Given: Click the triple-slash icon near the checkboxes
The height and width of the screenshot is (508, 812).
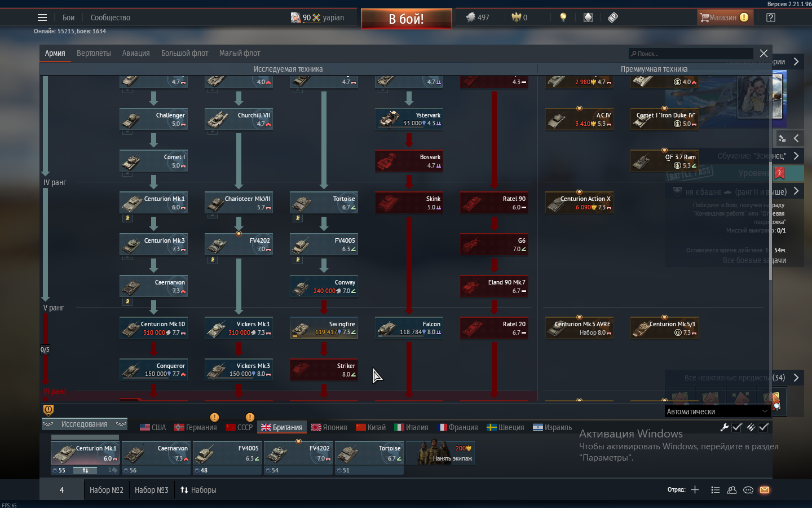Looking at the screenshot, I should [x=751, y=427].
